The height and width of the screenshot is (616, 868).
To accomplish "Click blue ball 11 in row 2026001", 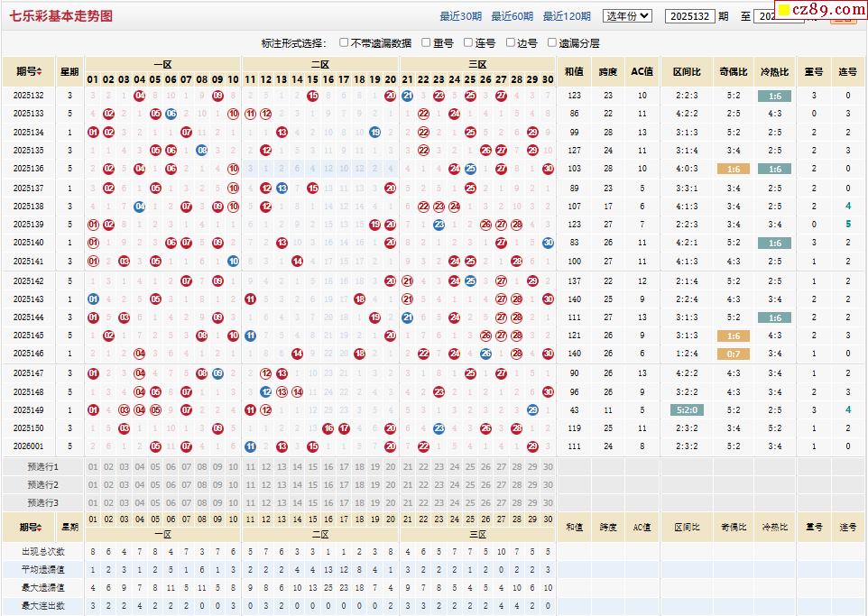I will click(x=251, y=446).
